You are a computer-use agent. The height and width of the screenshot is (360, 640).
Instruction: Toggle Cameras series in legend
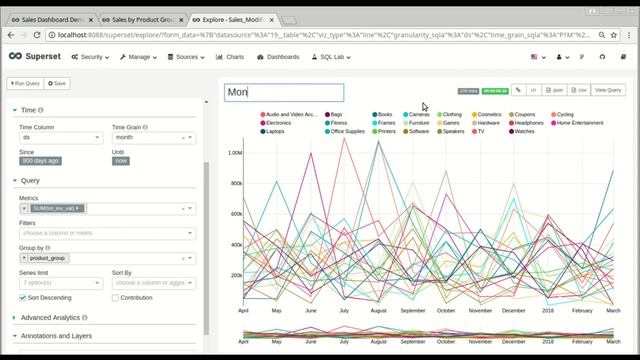[x=416, y=114]
